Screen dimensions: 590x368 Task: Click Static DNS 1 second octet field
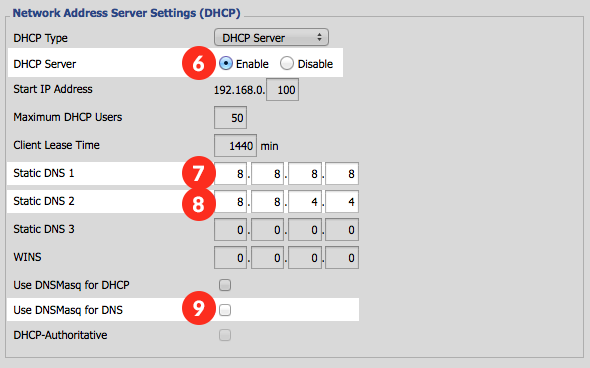(x=268, y=173)
